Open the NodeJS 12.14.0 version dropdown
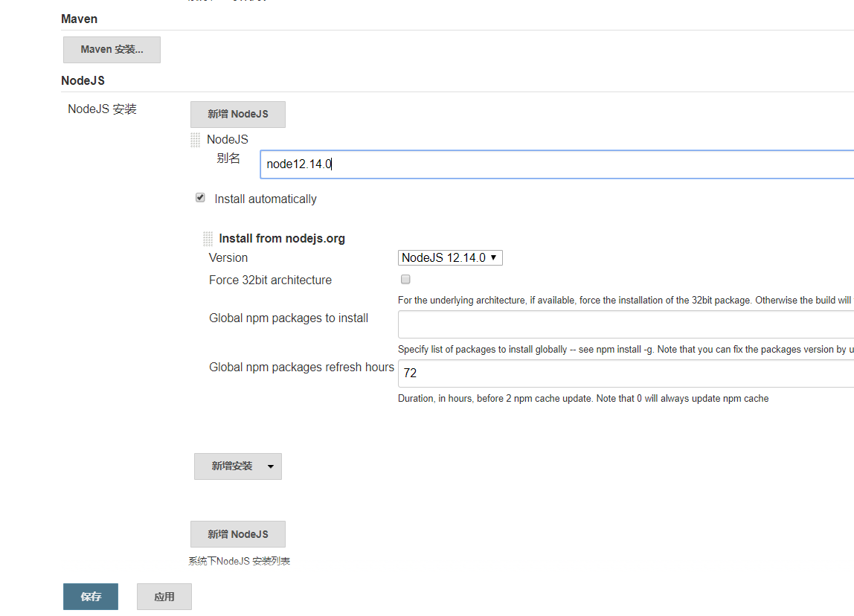854x616 pixels. point(450,257)
